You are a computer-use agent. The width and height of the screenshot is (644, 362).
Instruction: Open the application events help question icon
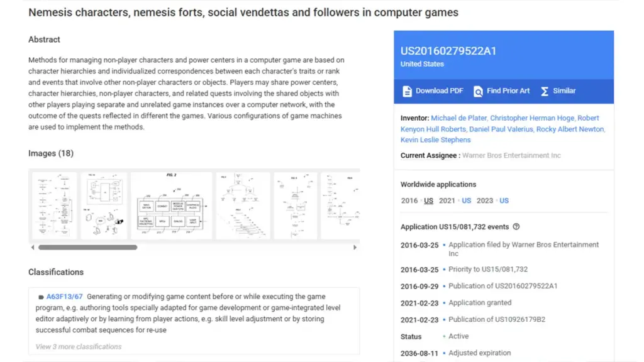click(x=516, y=226)
